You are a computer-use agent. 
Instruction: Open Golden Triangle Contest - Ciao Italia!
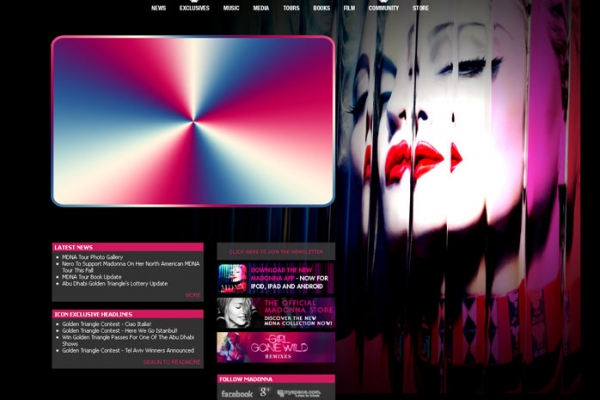tap(106, 324)
